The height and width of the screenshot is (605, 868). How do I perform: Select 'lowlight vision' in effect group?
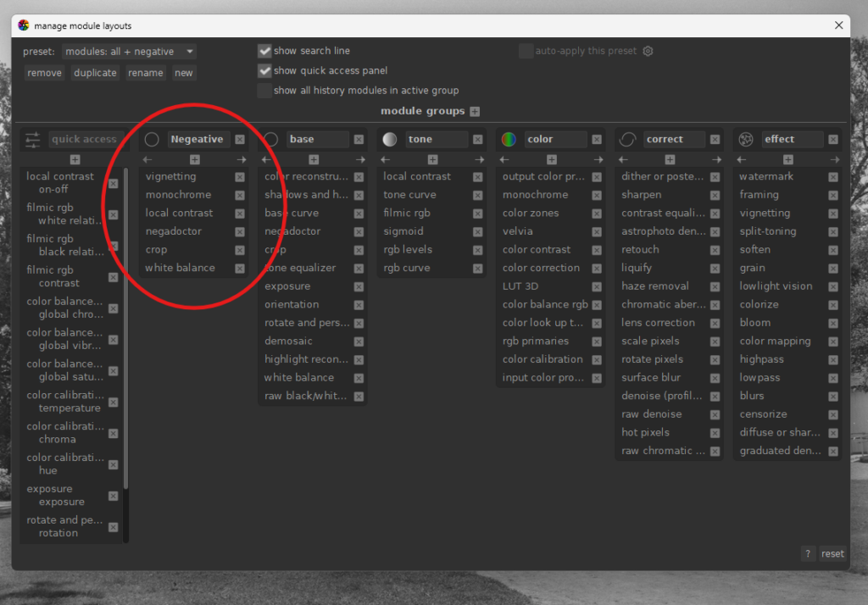tap(776, 286)
